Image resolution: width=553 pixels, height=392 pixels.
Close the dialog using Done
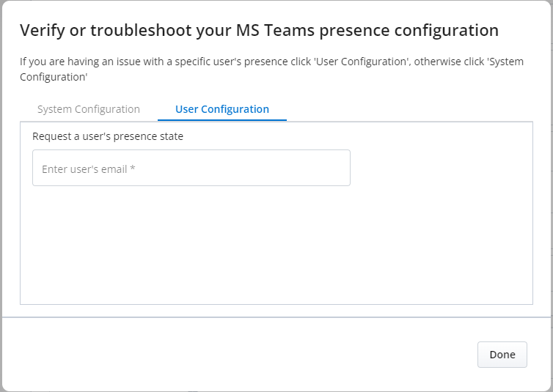coord(502,355)
